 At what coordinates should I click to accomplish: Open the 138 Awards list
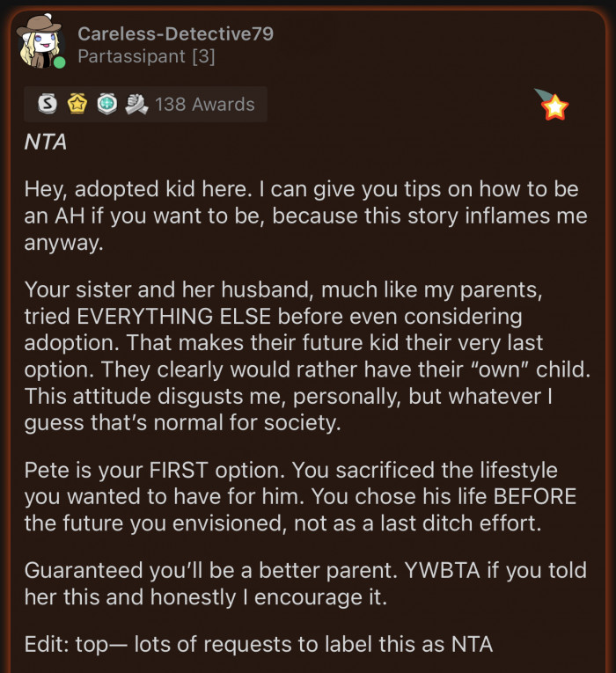click(204, 105)
